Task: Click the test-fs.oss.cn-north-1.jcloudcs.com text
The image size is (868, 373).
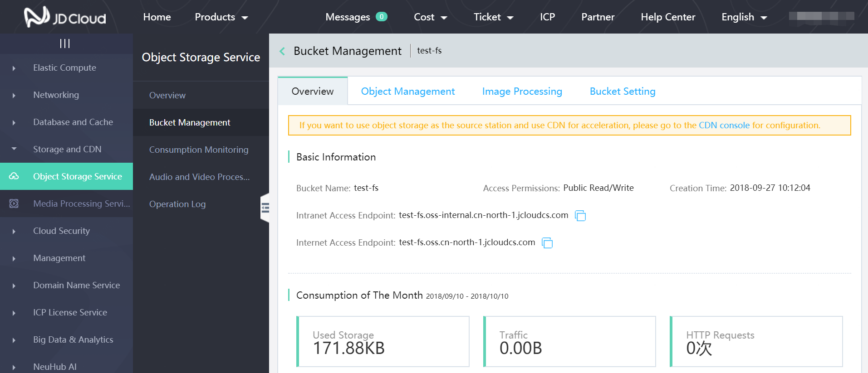Action: pyautogui.click(x=467, y=242)
